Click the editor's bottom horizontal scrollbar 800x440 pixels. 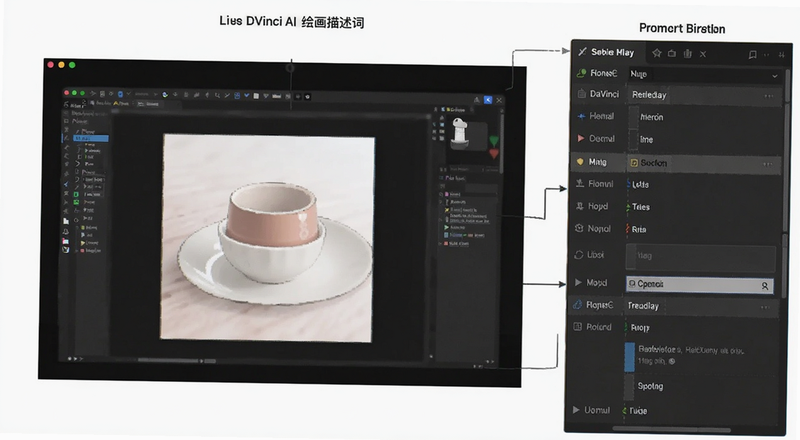coord(177,360)
